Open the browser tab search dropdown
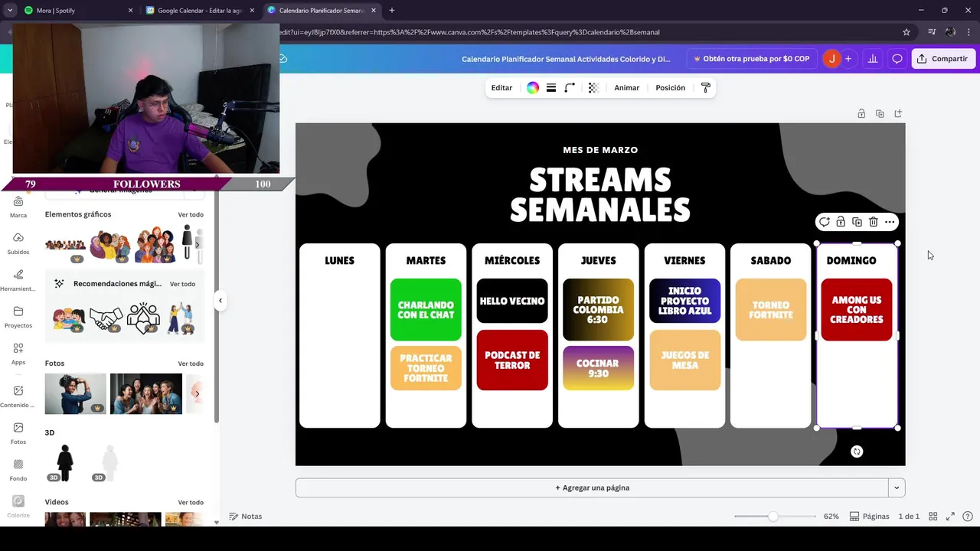 (10, 11)
